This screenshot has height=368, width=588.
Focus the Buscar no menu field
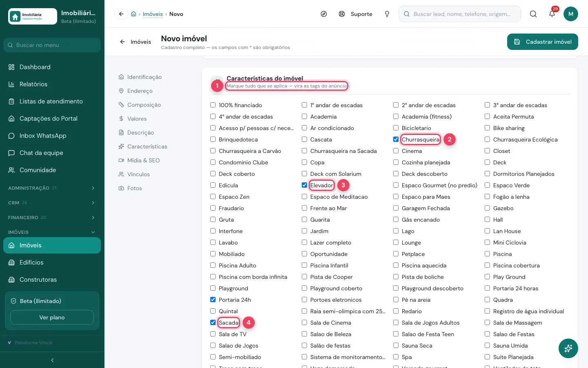52,45
